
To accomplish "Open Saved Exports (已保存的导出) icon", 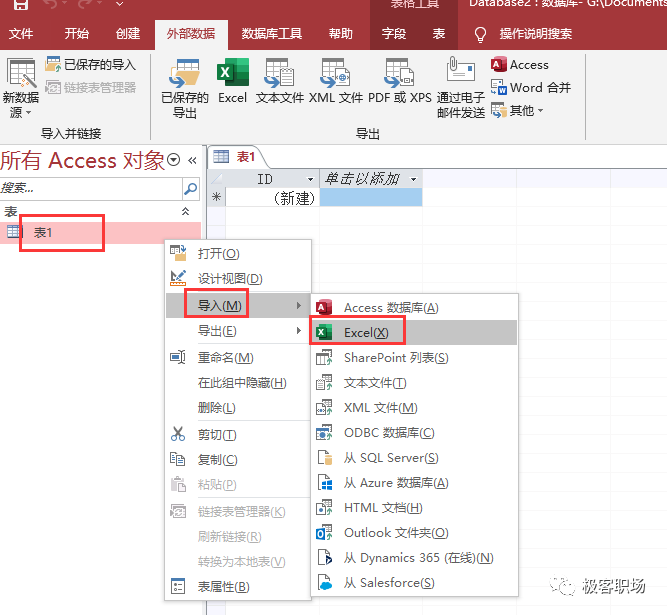I will [185, 88].
